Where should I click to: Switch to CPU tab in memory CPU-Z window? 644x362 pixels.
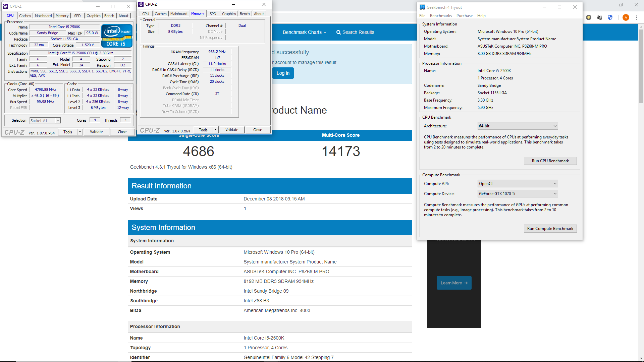[x=146, y=14]
